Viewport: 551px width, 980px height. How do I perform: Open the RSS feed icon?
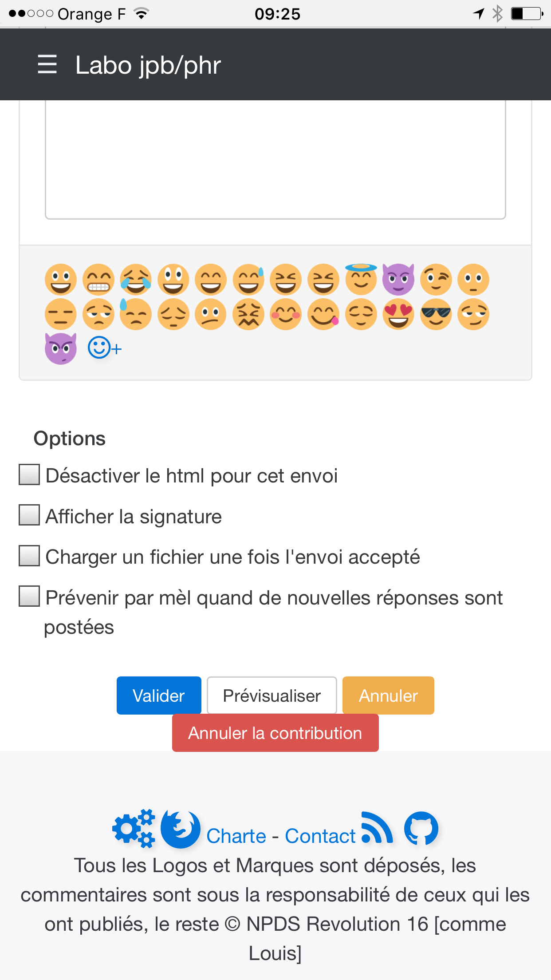click(377, 828)
